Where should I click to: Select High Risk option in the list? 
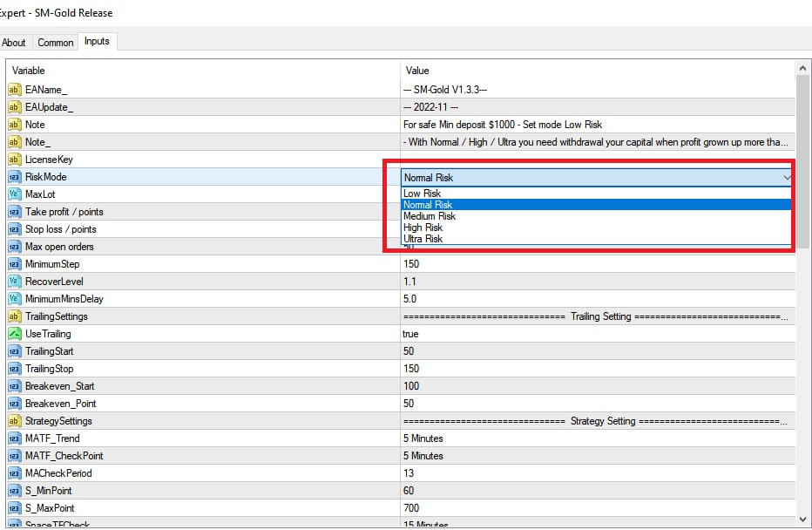click(x=597, y=228)
